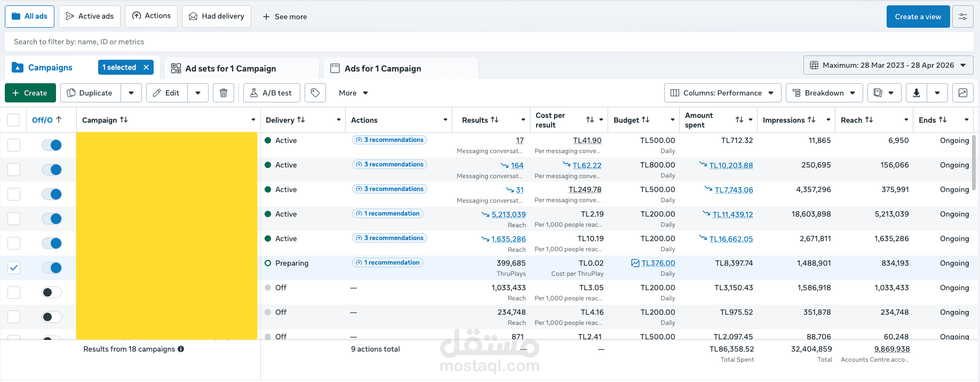The height and width of the screenshot is (382, 980).
Task: Click the search filter input field
Action: (x=489, y=42)
